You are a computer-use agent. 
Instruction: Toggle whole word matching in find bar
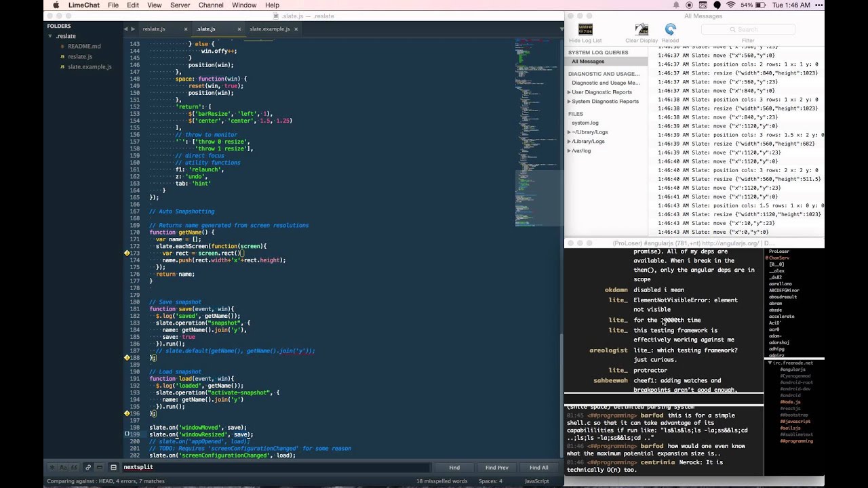75,467
